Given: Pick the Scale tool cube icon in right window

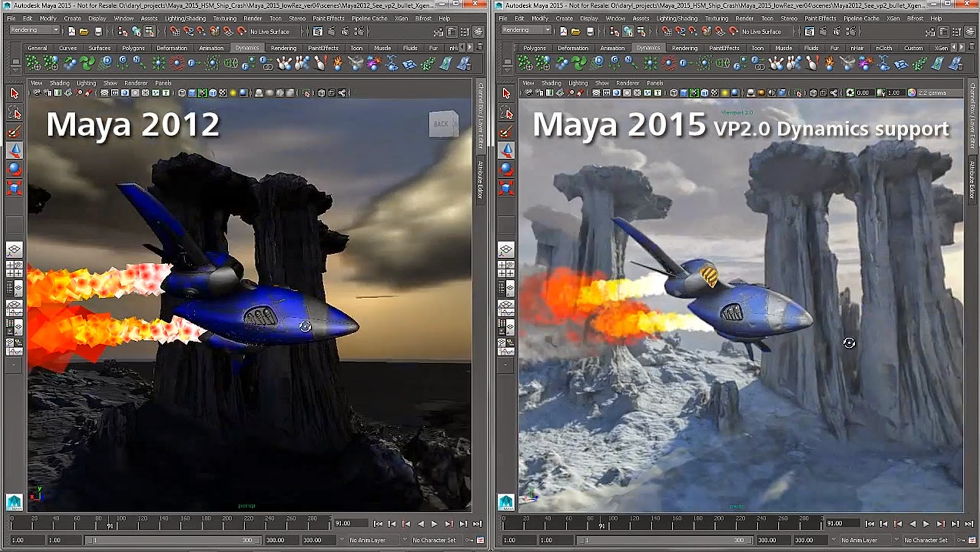Looking at the screenshot, I should tap(506, 188).
